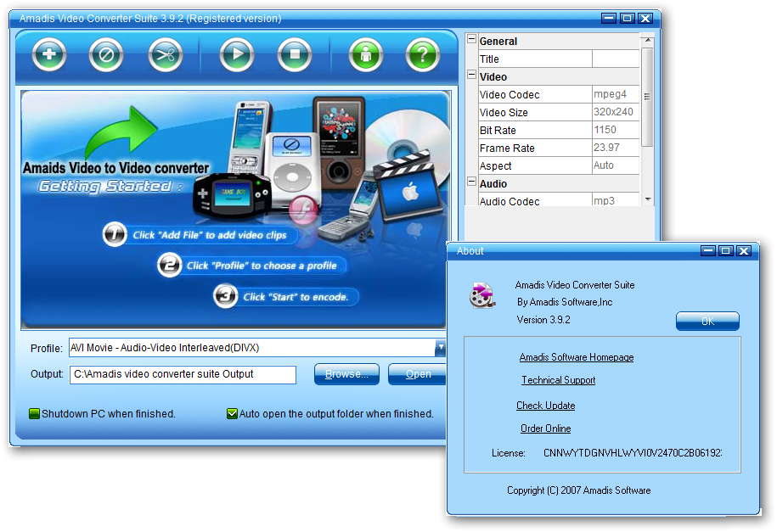The height and width of the screenshot is (532, 777).
Task: Click OK in the About dialog
Action: point(707,321)
